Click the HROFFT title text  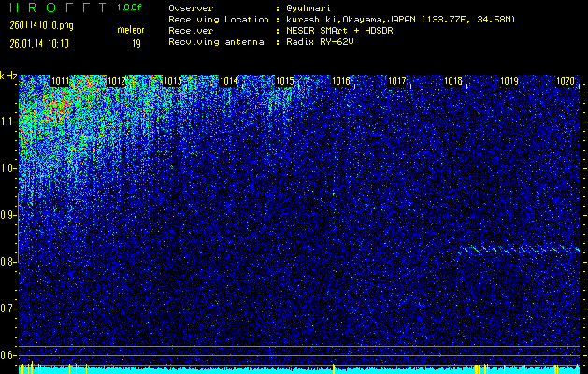56,7
